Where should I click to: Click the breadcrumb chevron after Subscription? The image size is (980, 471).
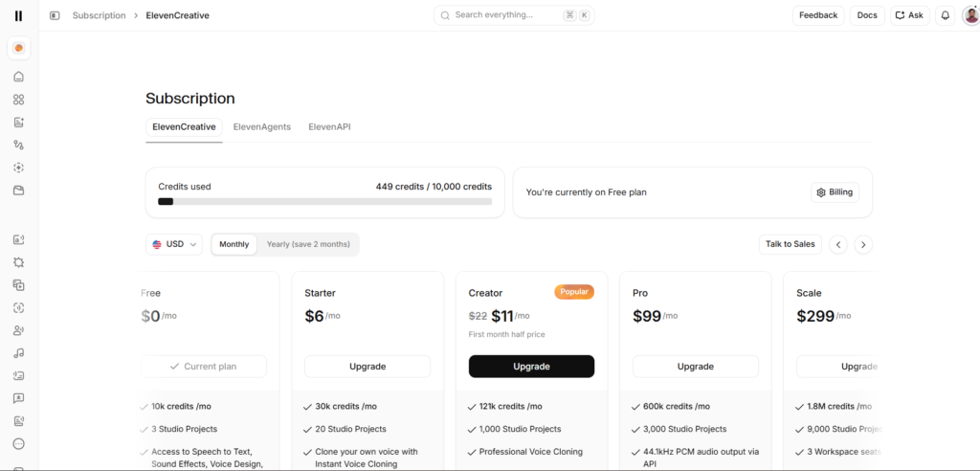pyautogui.click(x=136, y=15)
